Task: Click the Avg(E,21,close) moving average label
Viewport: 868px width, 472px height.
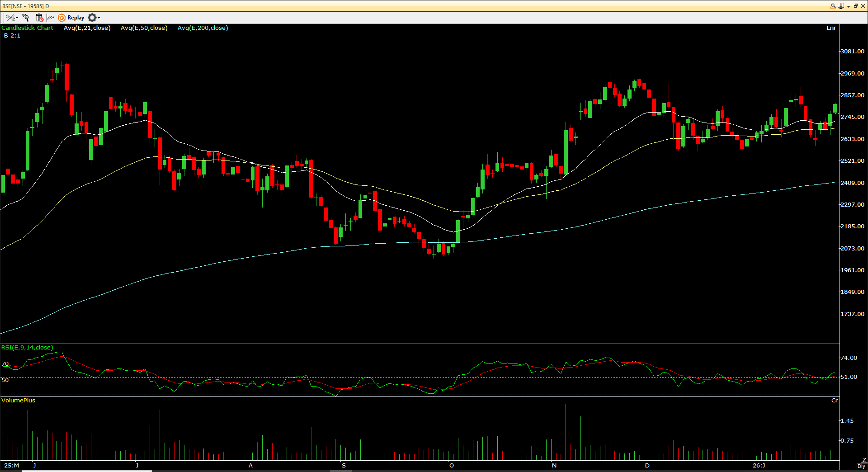Action: coord(87,28)
